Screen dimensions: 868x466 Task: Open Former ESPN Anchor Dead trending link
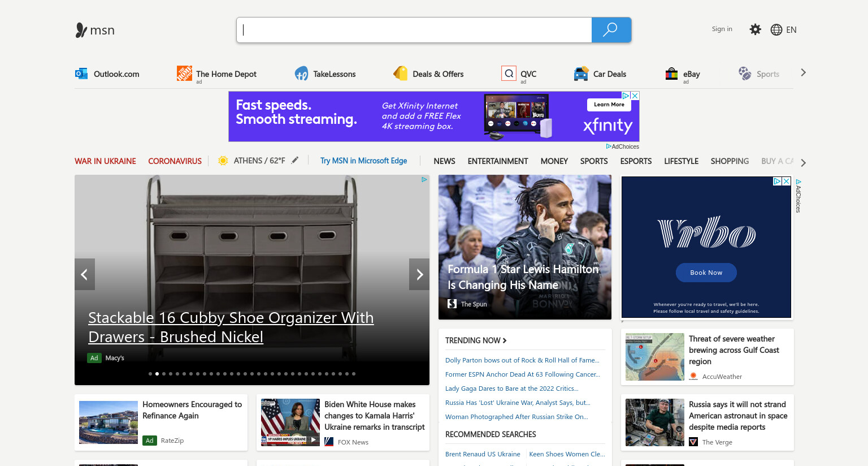coord(523,374)
